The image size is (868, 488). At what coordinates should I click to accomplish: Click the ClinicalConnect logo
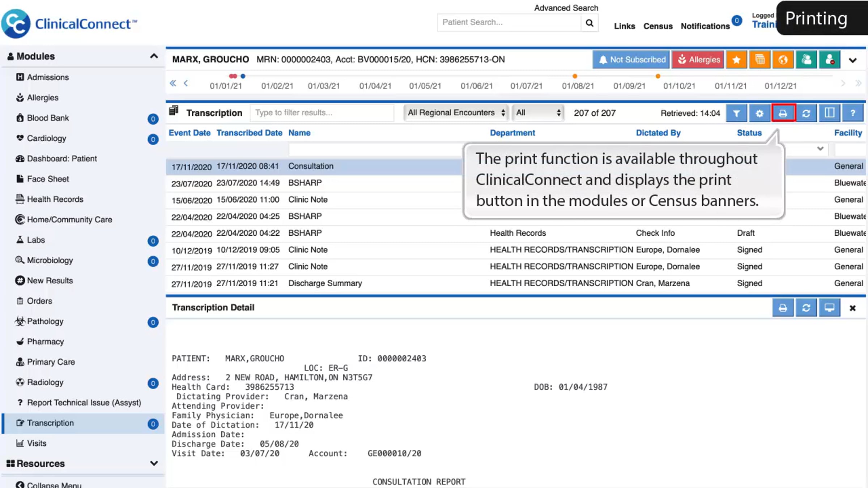tap(69, 24)
